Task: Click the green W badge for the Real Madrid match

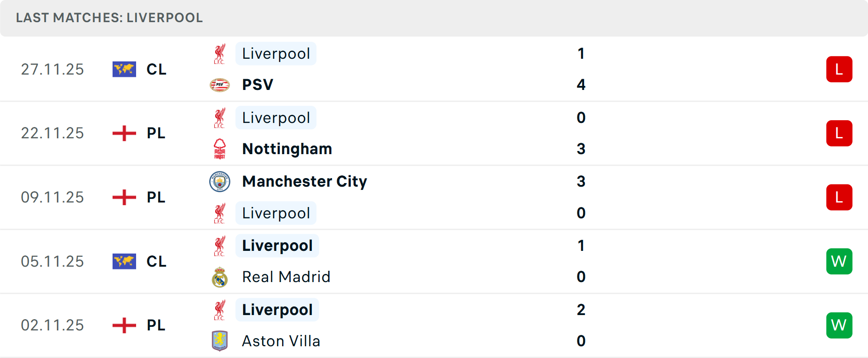Action: coord(839,261)
